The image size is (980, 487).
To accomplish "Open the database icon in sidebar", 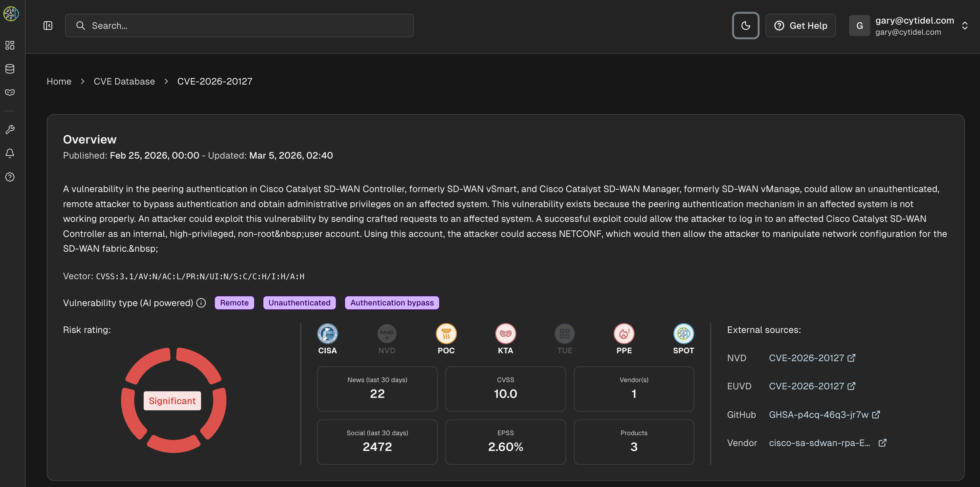I will click(x=10, y=69).
